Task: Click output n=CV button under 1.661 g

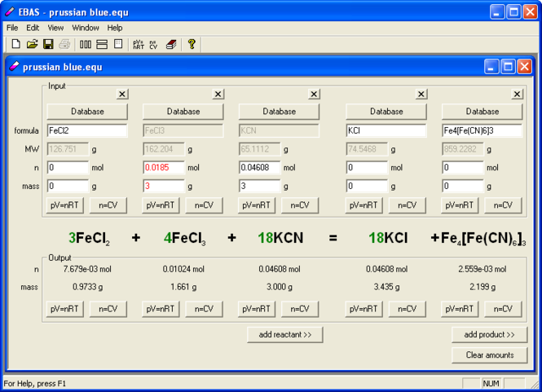Action: tap(204, 309)
